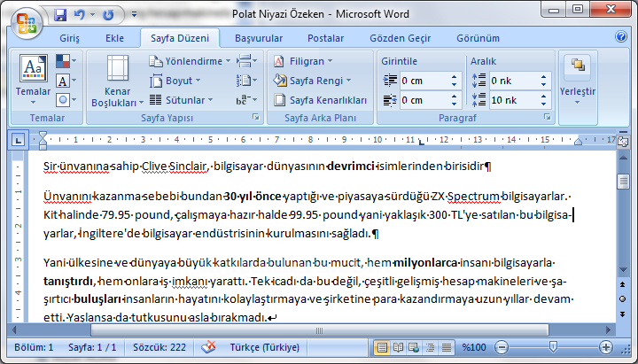Click vertical scrollbar up arrow
This screenshot has height=364, width=638.
623,158
